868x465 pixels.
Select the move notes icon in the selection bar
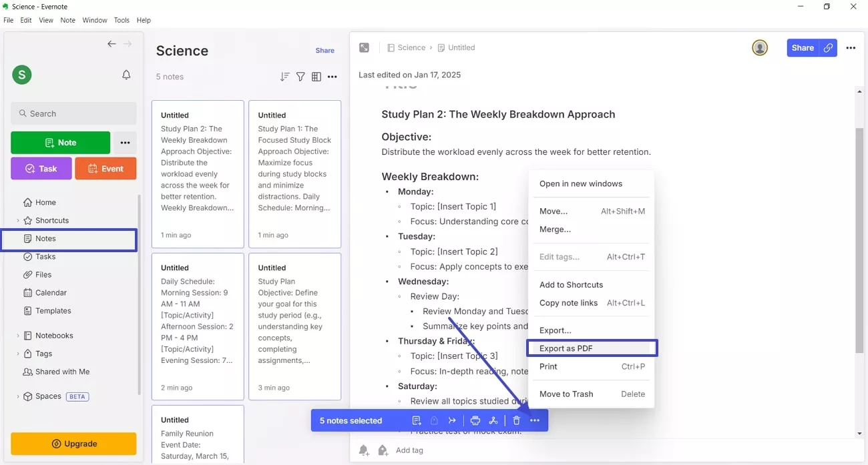click(417, 420)
